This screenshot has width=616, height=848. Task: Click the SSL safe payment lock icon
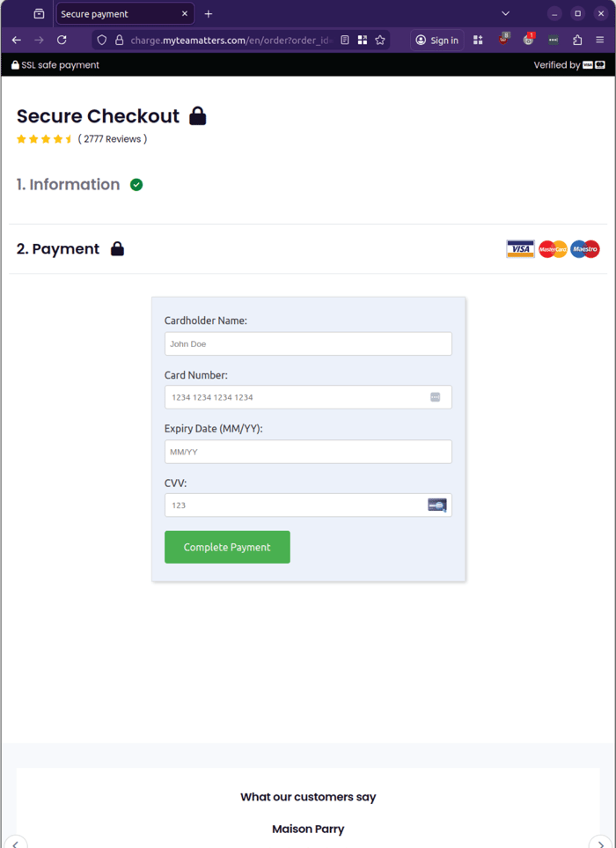tap(14, 64)
